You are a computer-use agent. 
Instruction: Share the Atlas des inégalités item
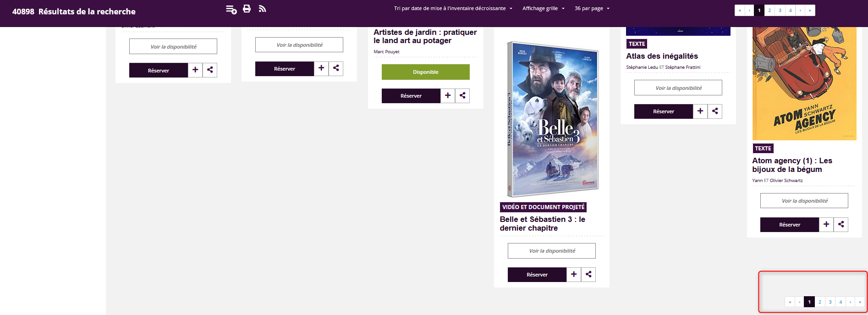point(715,111)
